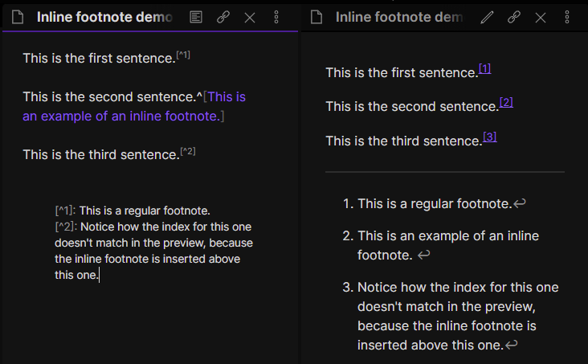Switch right pane to edit mode pencil icon
The image size is (588, 364).
[487, 17]
